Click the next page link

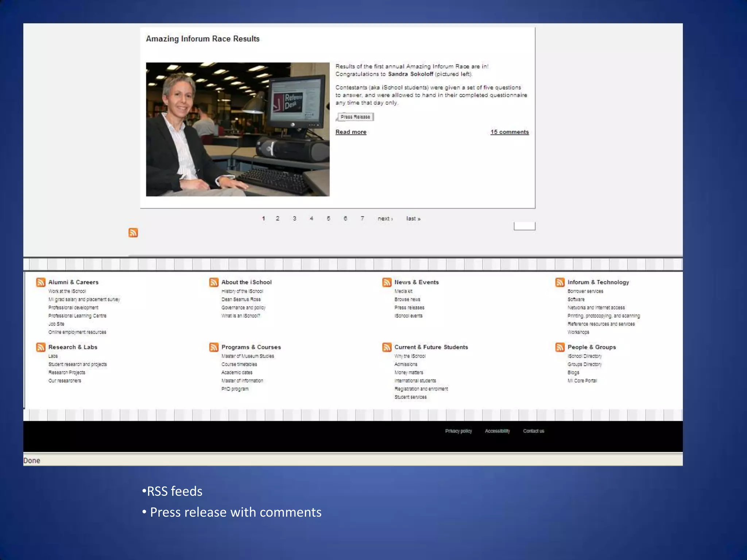coord(385,218)
